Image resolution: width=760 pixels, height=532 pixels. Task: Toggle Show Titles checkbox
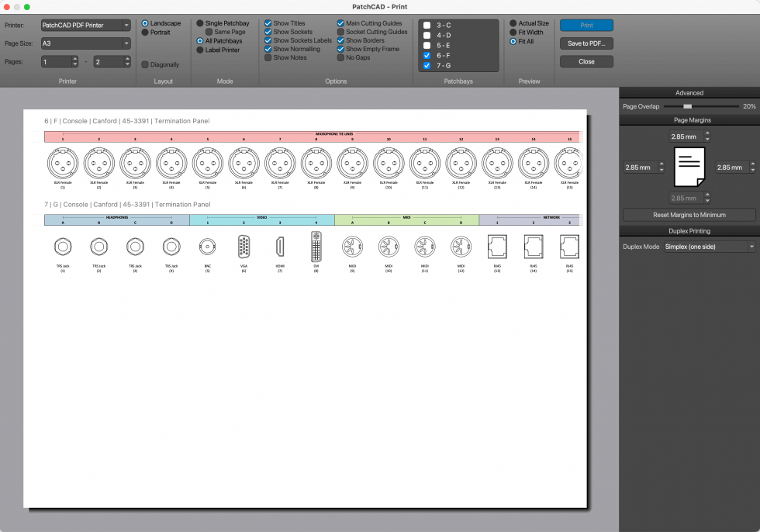click(285, 23)
